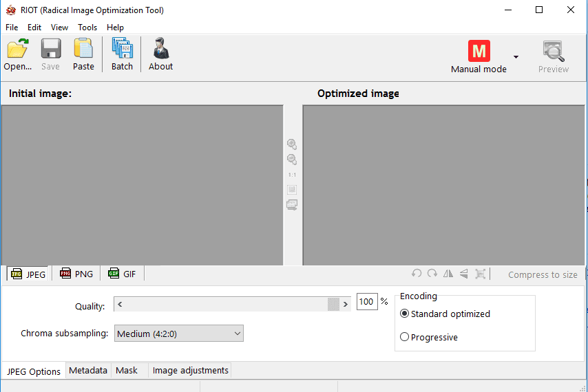Click RIOT app icon in title bar

coord(11,10)
